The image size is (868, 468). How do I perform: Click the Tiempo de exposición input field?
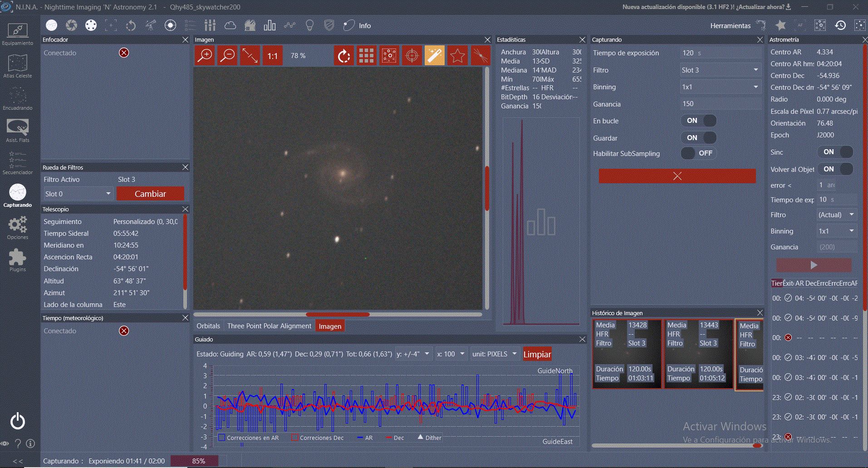pos(720,53)
